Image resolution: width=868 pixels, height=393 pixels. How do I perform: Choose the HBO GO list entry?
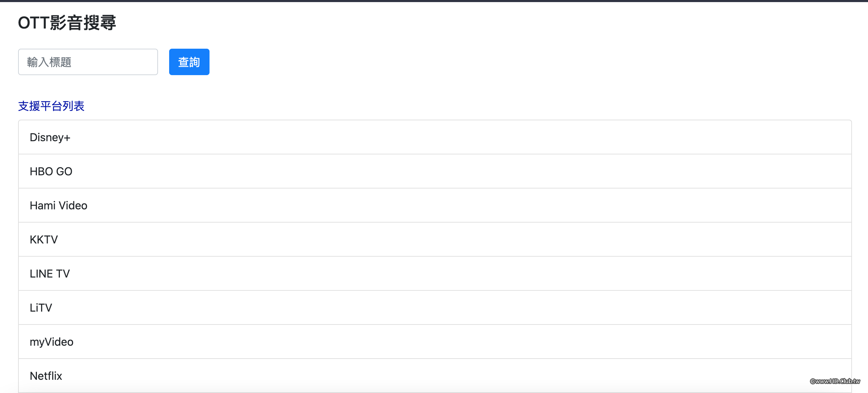coord(435,171)
